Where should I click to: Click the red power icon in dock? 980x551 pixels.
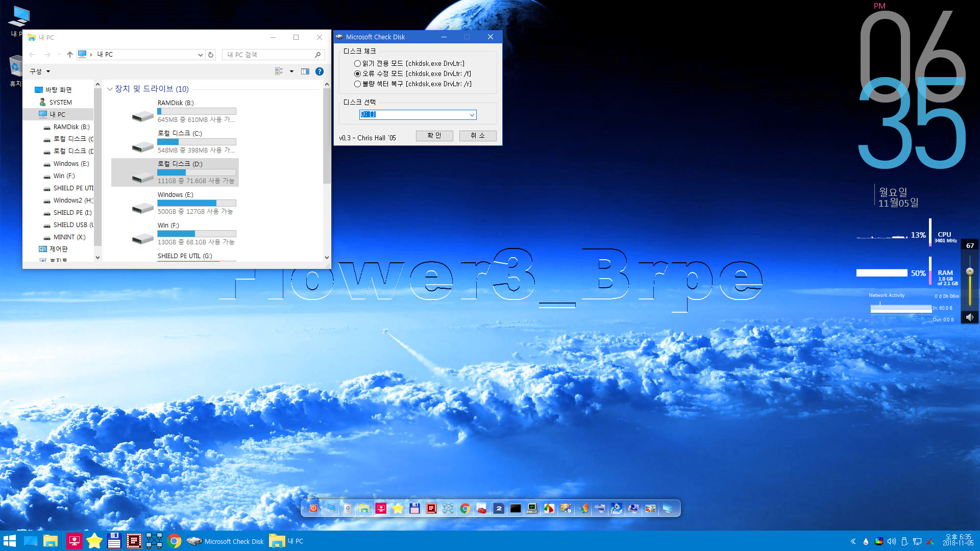314,509
